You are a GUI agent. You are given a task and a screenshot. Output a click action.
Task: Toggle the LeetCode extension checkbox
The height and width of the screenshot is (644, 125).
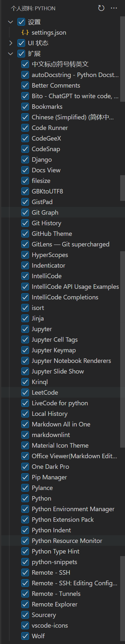25,392
